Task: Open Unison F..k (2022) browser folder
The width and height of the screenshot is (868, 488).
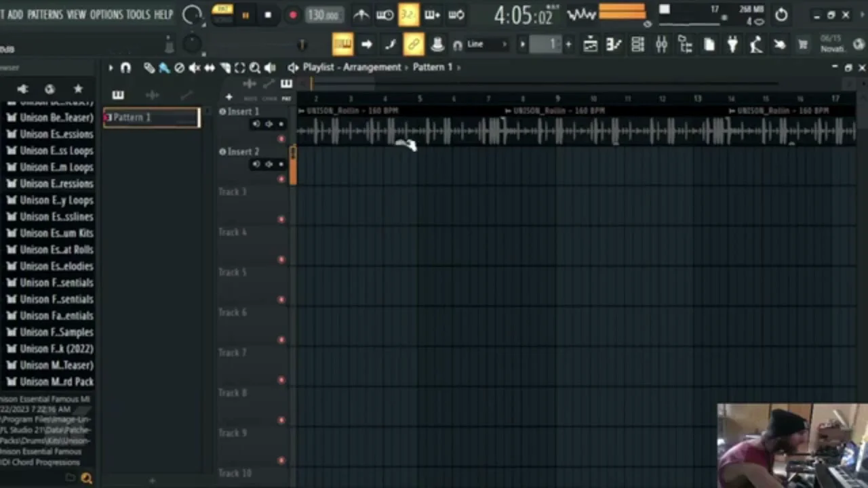Action: click(x=56, y=348)
